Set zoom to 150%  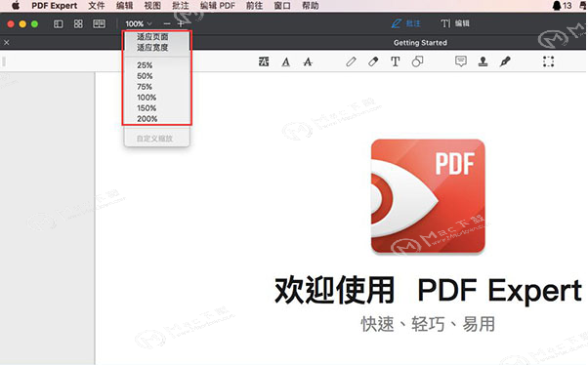click(147, 108)
